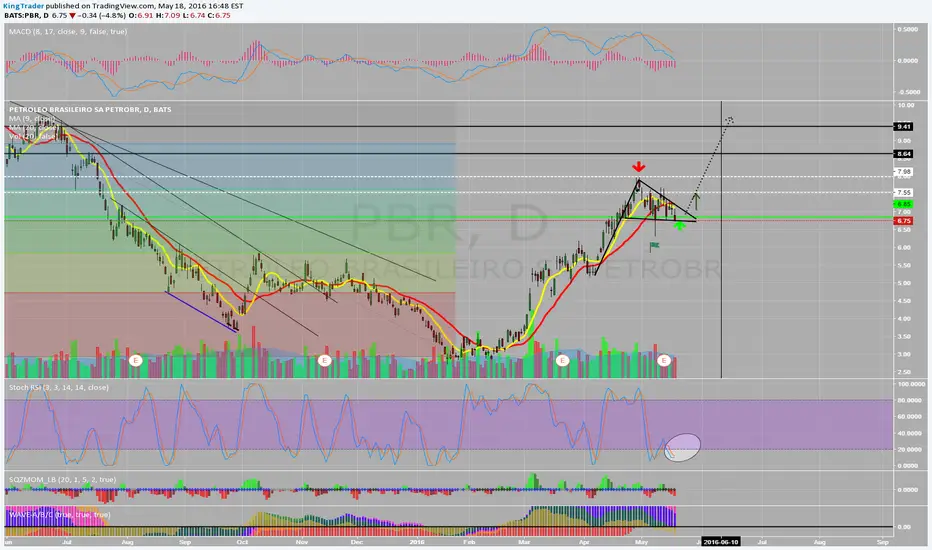
Task: Click the 7.98 dashed line price label
Action: (903, 172)
